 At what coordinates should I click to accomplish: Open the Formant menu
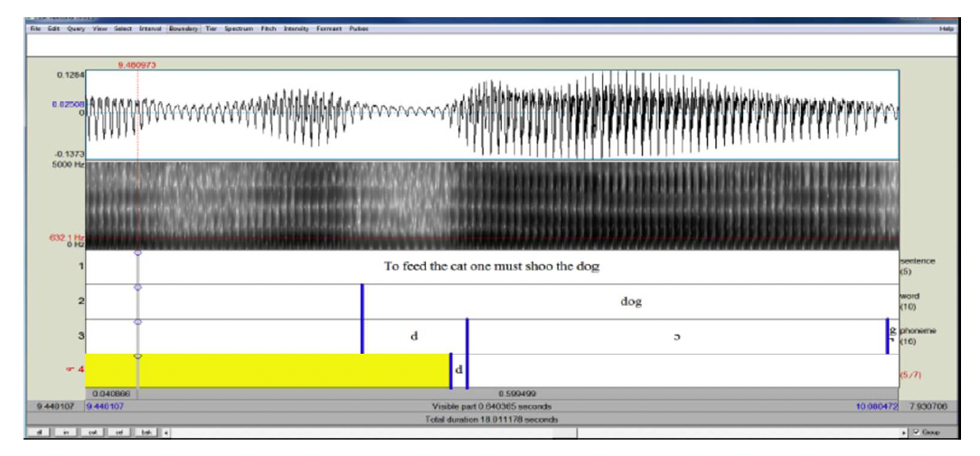coord(328,29)
